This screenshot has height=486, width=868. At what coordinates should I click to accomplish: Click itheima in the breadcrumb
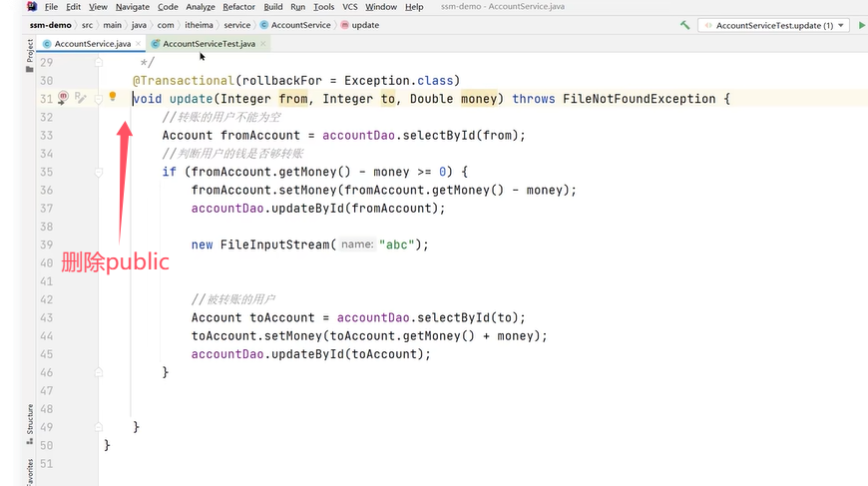[199, 25]
